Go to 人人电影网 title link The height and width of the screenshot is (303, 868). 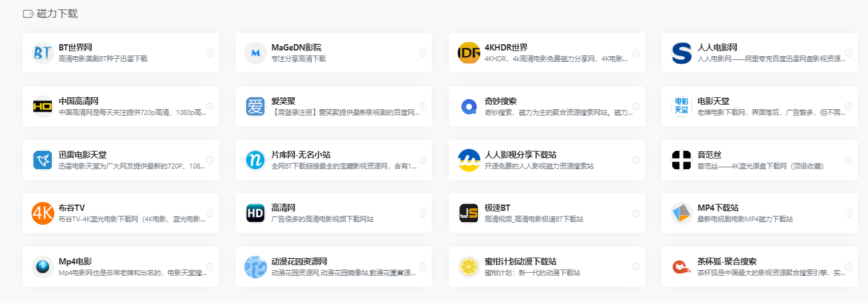click(x=717, y=47)
